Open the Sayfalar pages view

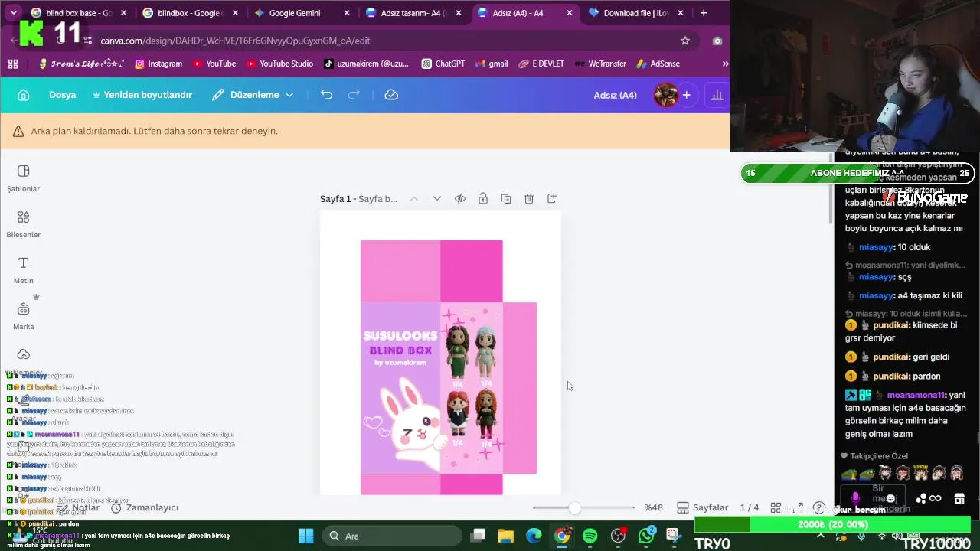pyautogui.click(x=703, y=508)
